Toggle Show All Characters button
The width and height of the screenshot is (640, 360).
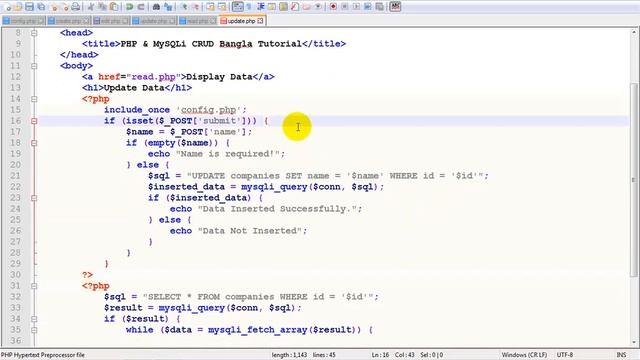pyautogui.click(x=249, y=7)
